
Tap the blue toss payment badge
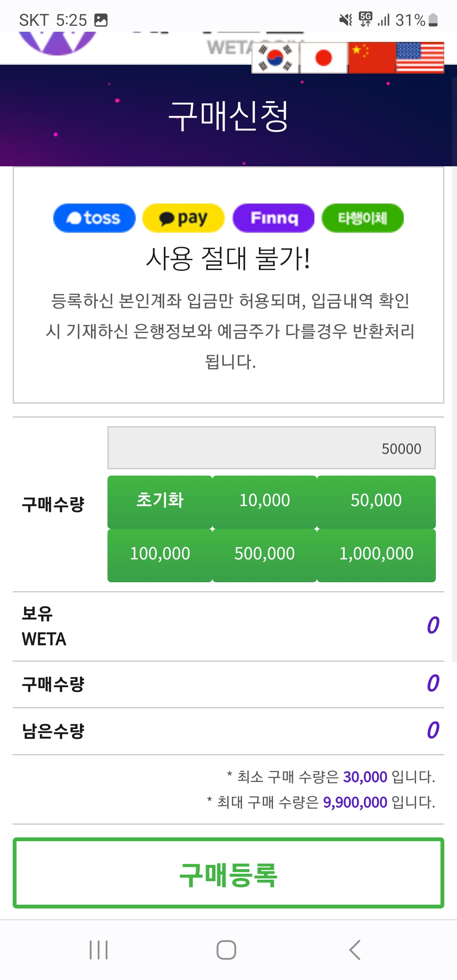(x=94, y=218)
